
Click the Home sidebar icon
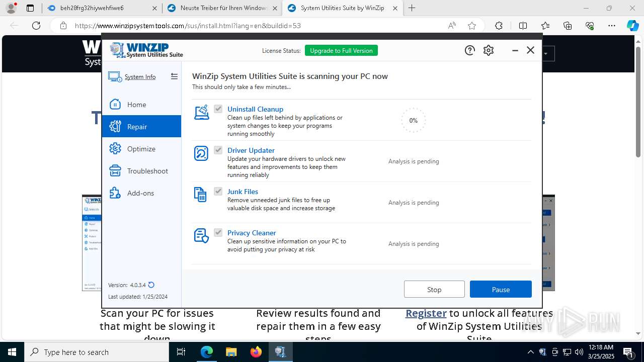pos(115,104)
